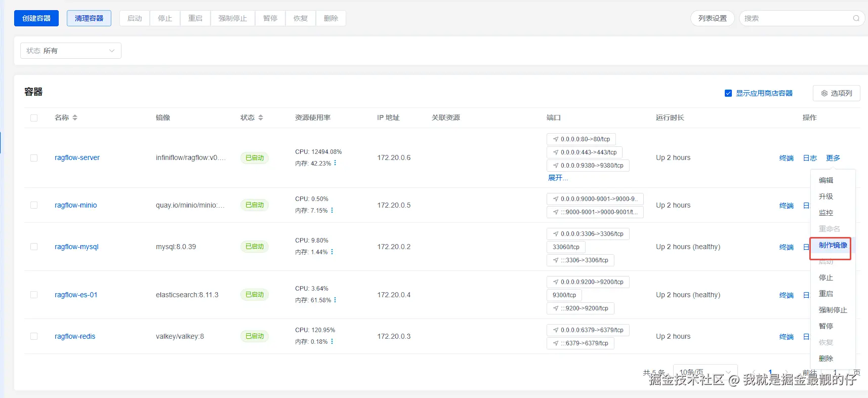Toggle 显示应用商店容器 checkbox
This screenshot has height=398, width=868.
[728, 93]
